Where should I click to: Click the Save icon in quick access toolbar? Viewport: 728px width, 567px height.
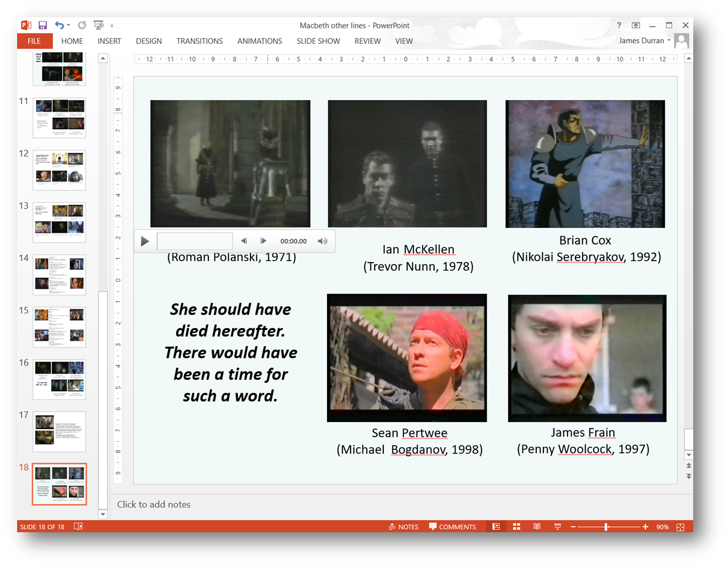tap(43, 25)
